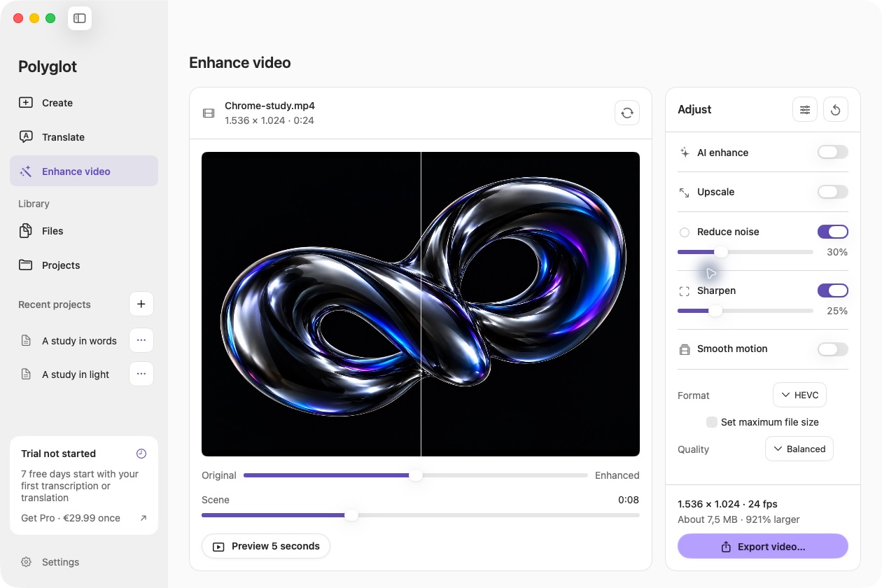
Task: Click the '25%' sharpen value
Action: pos(837,311)
